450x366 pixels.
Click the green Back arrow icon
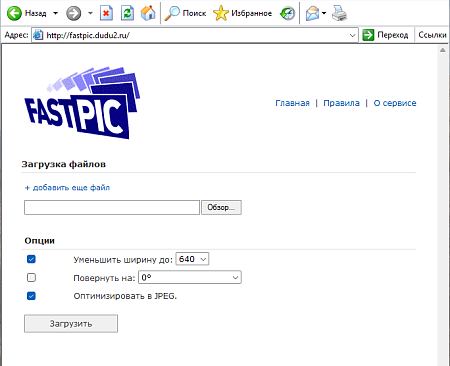pyautogui.click(x=14, y=13)
